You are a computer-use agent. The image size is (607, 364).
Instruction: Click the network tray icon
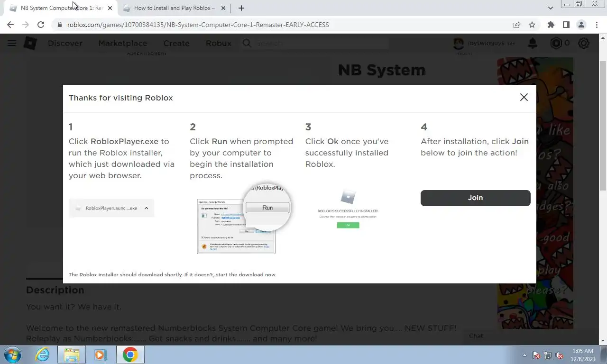(x=548, y=355)
